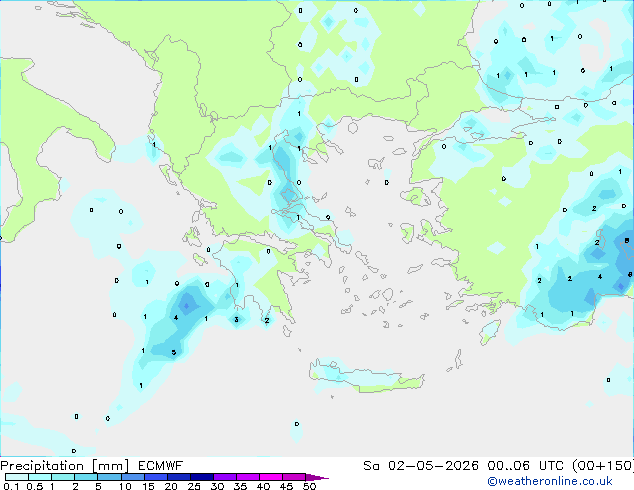This screenshot has width=634, height=490.
Task: Click the island of Crete on the map
Action: coord(366,377)
